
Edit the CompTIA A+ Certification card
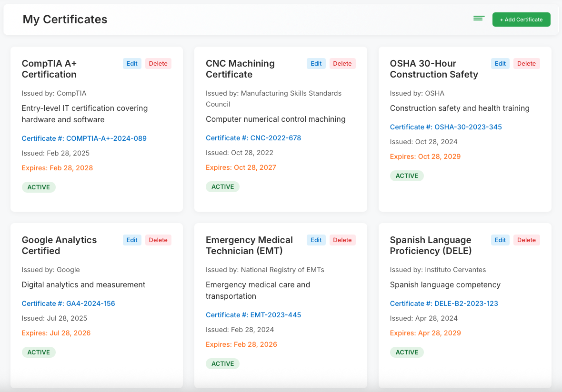(132, 63)
